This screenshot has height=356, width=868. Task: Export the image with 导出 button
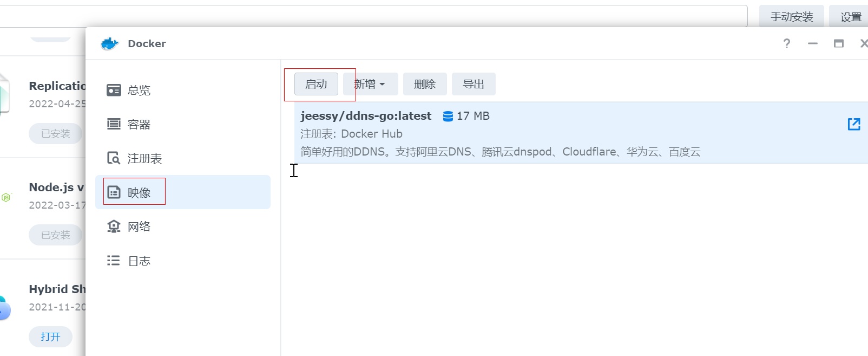tap(474, 84)
